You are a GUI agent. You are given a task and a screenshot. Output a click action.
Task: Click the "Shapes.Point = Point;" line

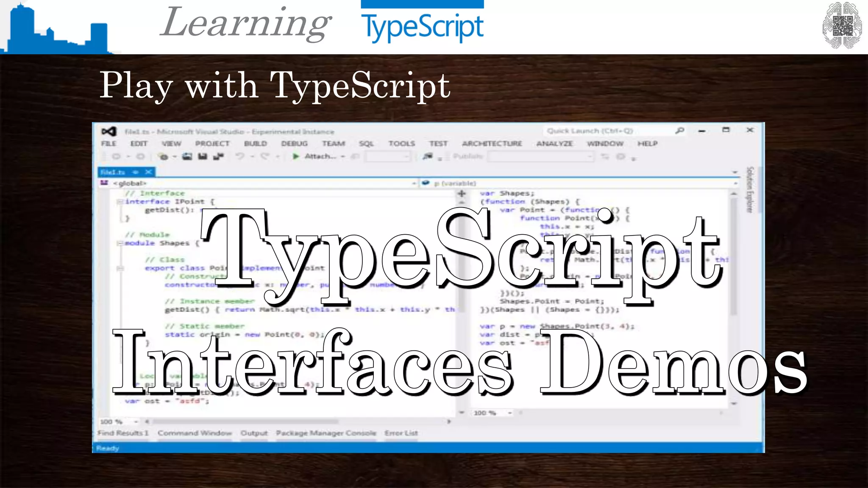click(x=552, y=301)
